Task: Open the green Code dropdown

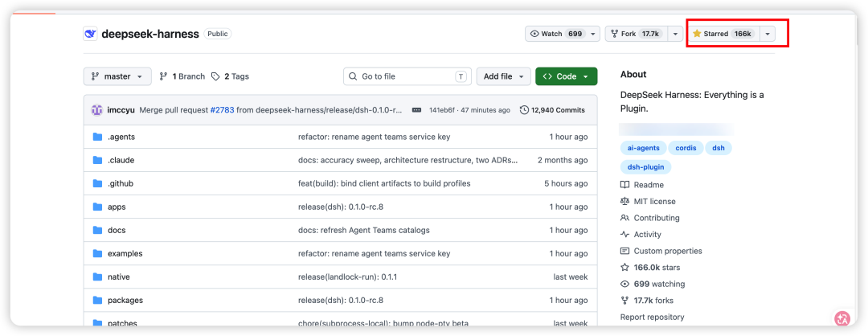Action: click(567, 76)
